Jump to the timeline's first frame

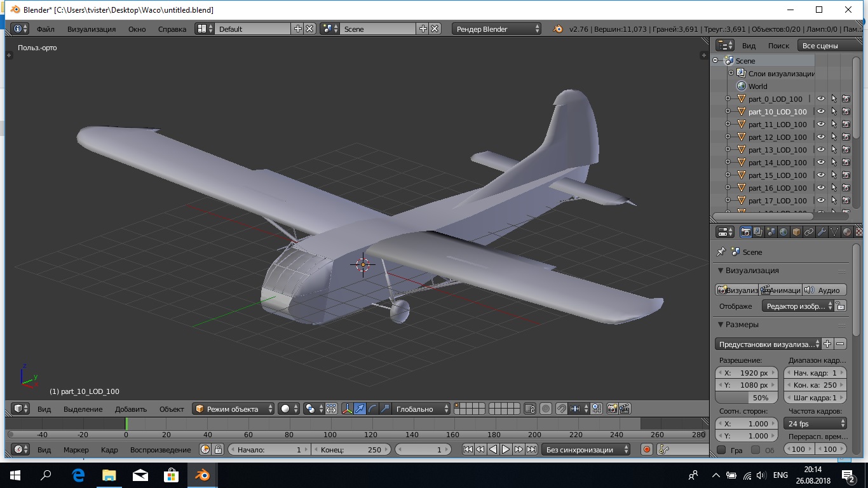[x=468, y=449]
